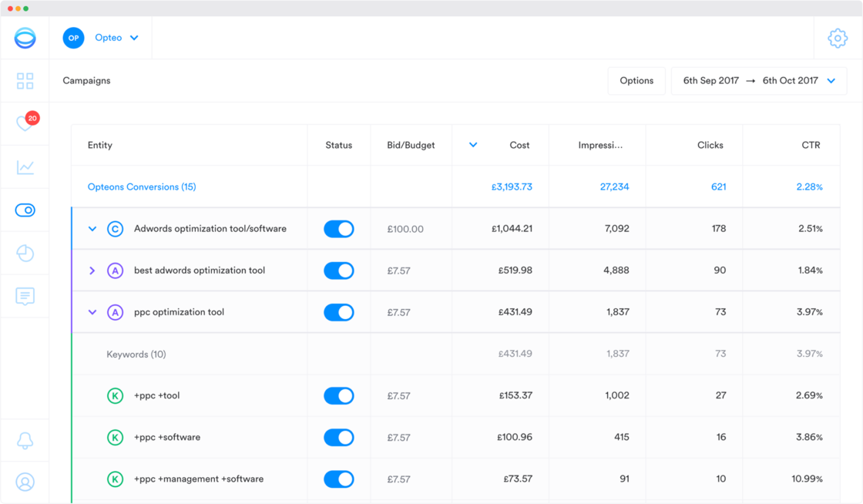
Task: Open settings with the gear icon
Action: coord(838,37)
